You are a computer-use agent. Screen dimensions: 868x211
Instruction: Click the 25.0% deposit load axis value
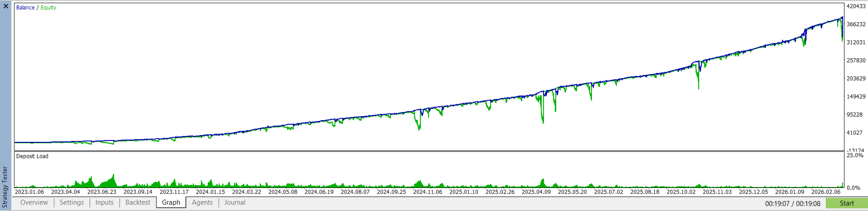click(x=855, y=155)
